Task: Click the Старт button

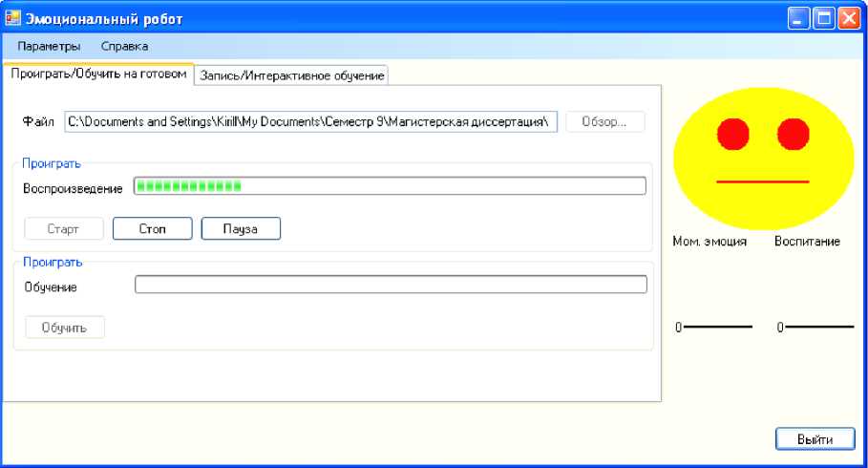Action: [64, 228]
